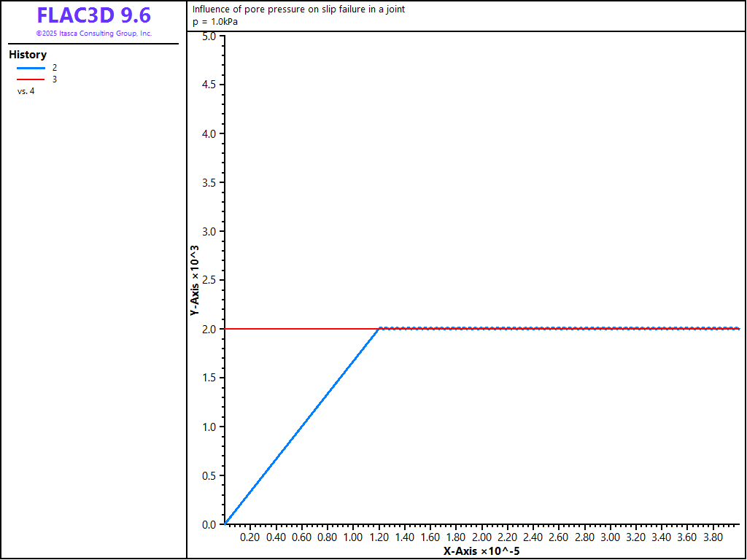Click the X-Axis ×10^-5 label

pos(481,551)
